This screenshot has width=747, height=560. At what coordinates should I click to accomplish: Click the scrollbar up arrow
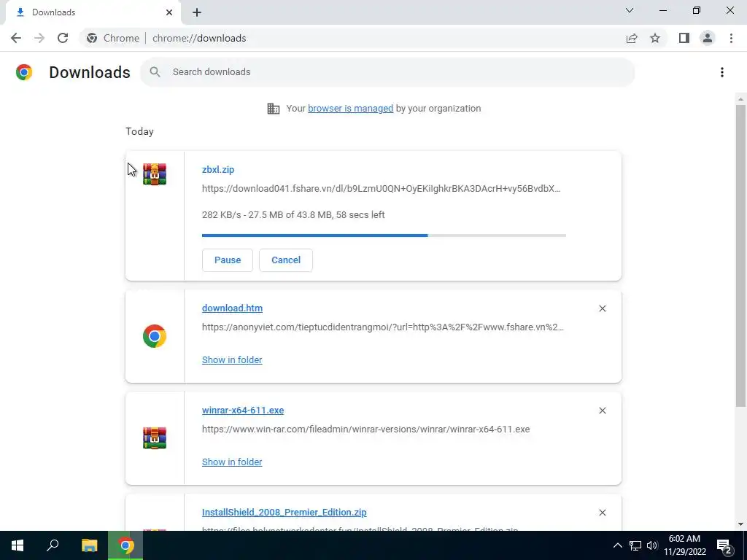click(740, 99)
